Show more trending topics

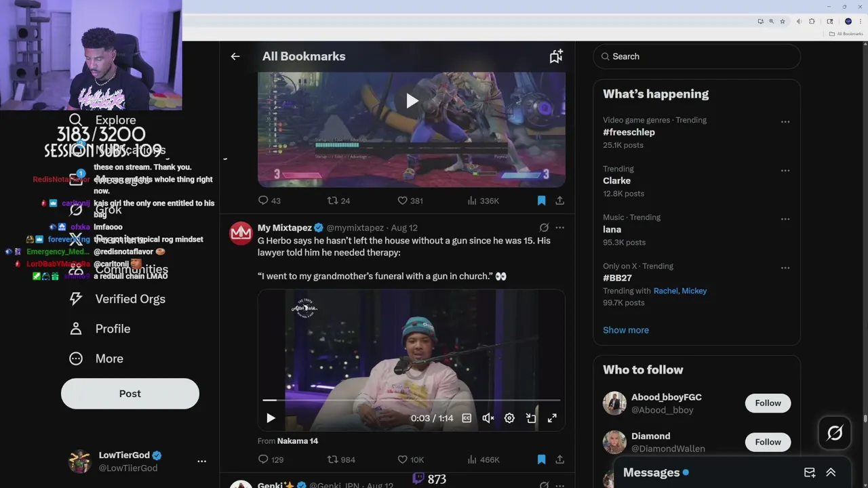tap(626, 330)
